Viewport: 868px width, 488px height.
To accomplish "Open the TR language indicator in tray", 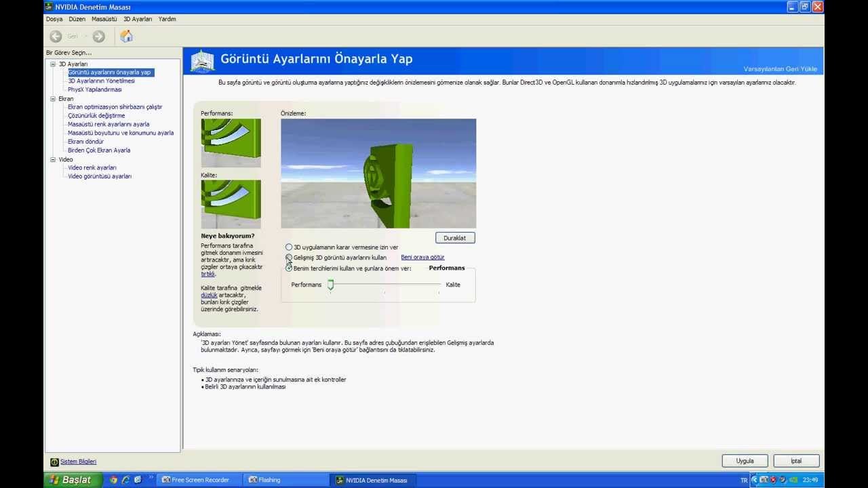I will (x=744, y=480).
